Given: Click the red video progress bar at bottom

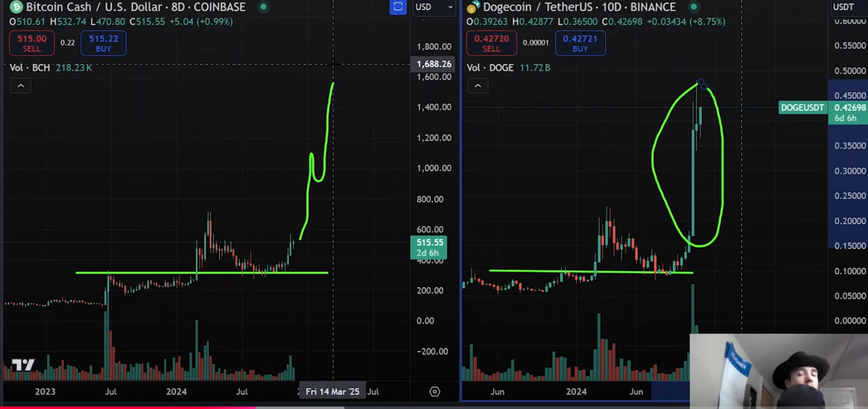Looking at the screenshot, I should pos(127,407).
